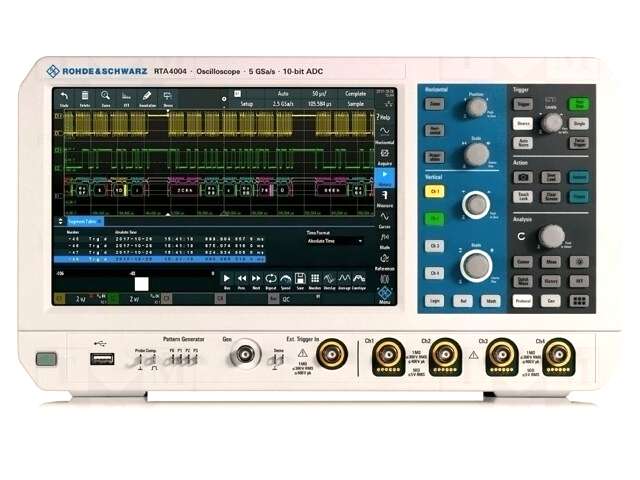Open the Measure side menu

point(384,199)
